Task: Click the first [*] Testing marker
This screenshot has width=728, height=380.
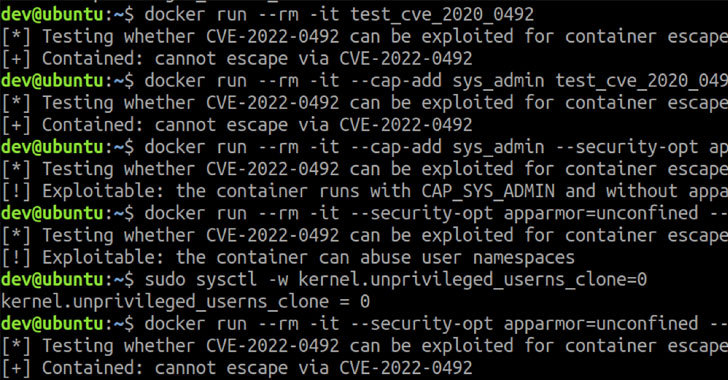Action: [x=16, y=37]
